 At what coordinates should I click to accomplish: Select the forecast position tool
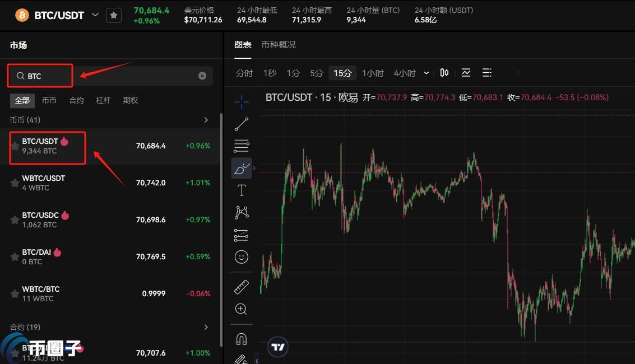pos(242,235)
